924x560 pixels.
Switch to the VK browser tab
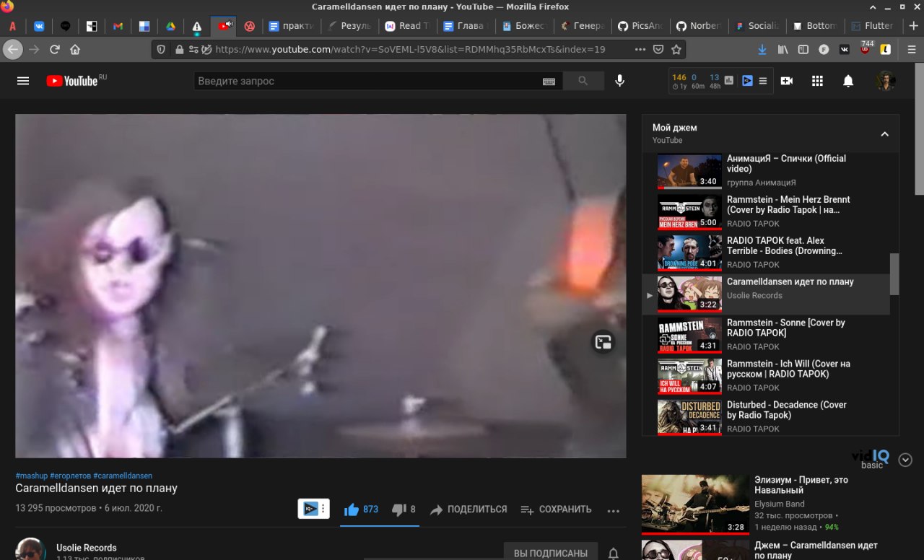click(39, 26)
